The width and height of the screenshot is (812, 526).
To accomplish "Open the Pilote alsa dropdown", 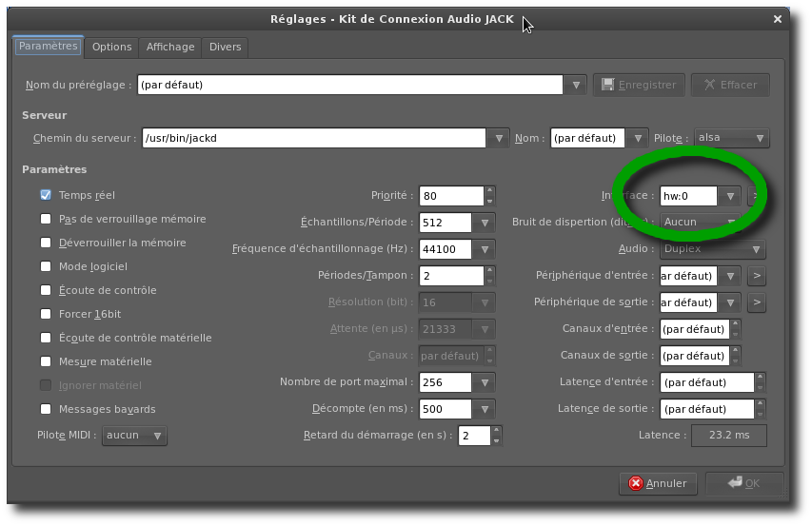I will pos(732,138).
